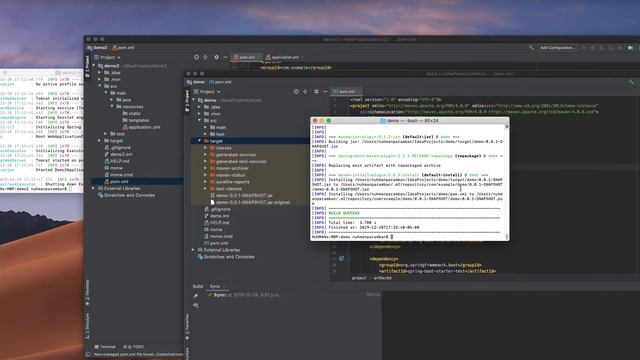
Task: Toggle Structure side tab in demo2 window
Action: pyautogui.click(x=87, y=326)
